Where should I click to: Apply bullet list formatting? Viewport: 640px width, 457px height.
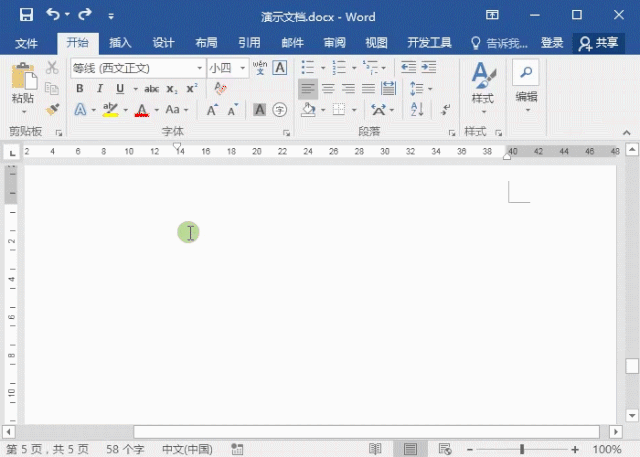(x=308, y=67)
